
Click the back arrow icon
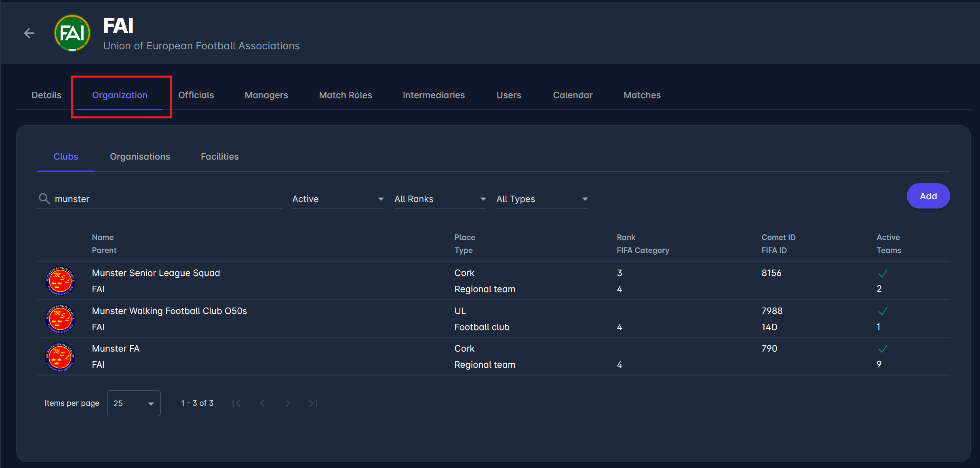tap(29, 33)
